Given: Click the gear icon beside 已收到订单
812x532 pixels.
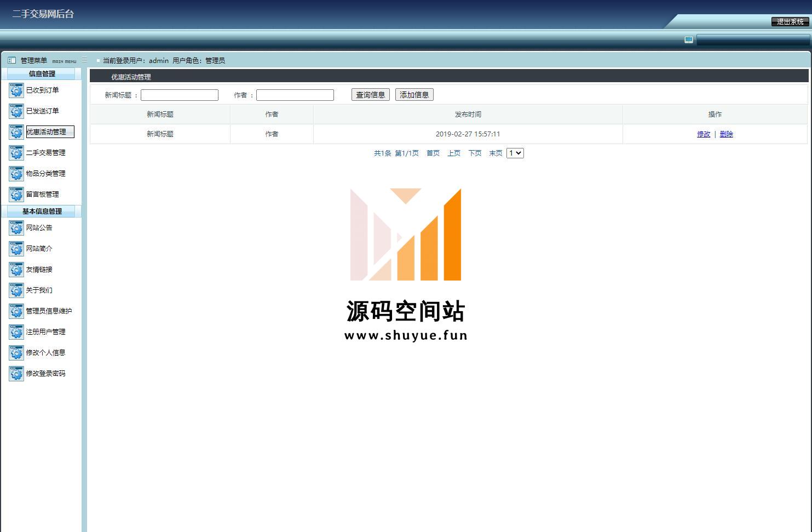Looking at the screenshot, I should pos(16,90).
